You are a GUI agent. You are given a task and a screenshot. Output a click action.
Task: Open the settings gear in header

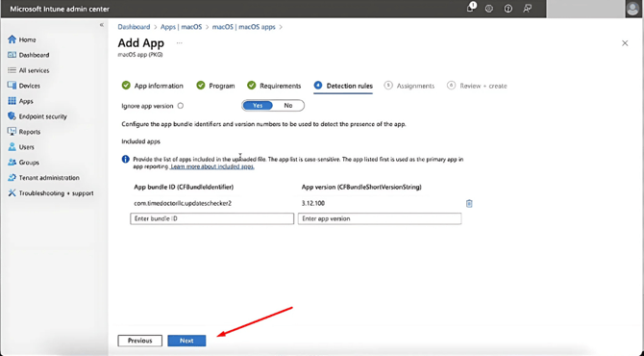[488, 9]
